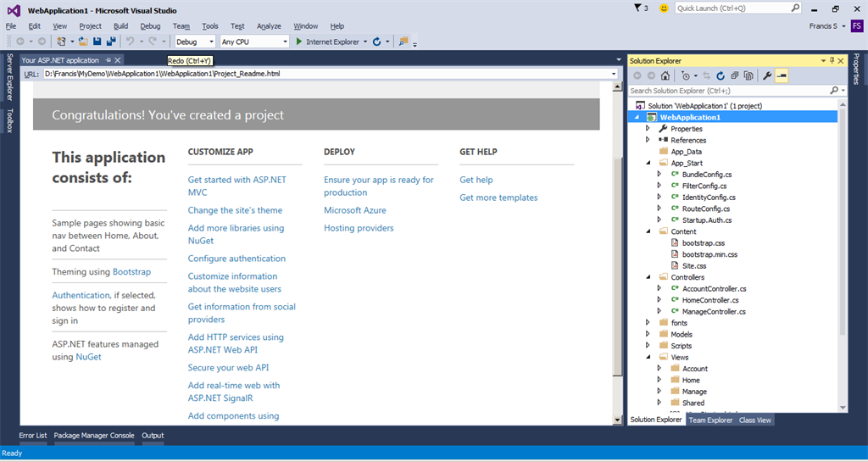Expand the Models folder
The height and width of the screenshot is (462, 868).
pos(648,334)
